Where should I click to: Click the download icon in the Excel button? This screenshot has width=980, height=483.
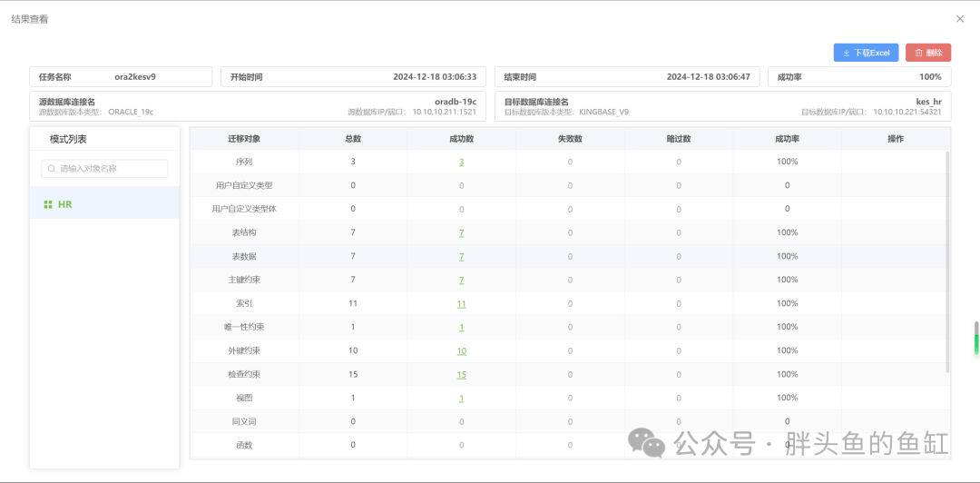[847, 53]
